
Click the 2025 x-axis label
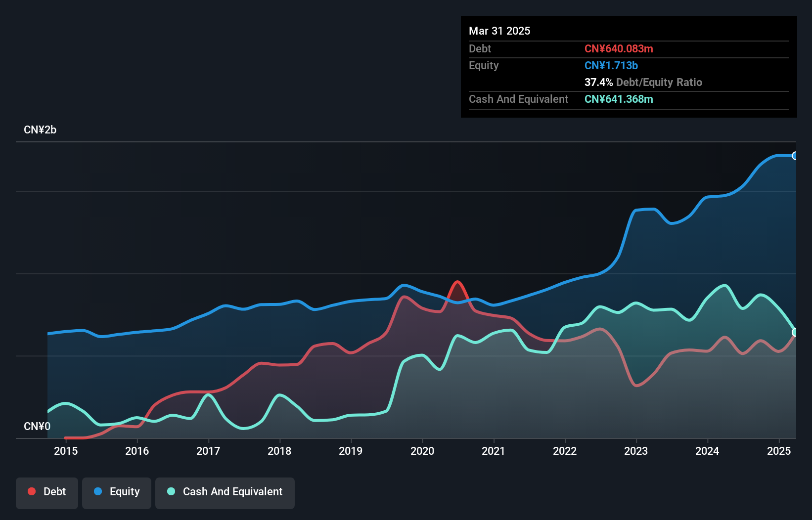[x=779, y=451]
